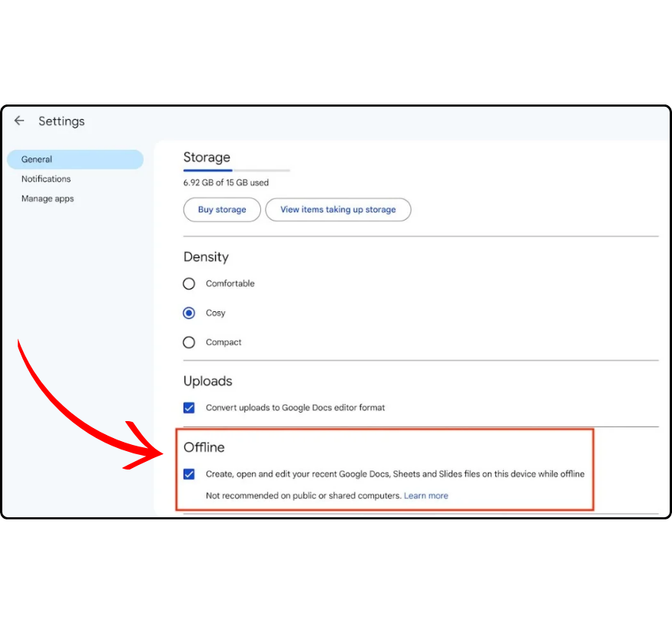Click the Buy storage button
This screenshot has width=672, height=624.
click(x=222, y=210)
